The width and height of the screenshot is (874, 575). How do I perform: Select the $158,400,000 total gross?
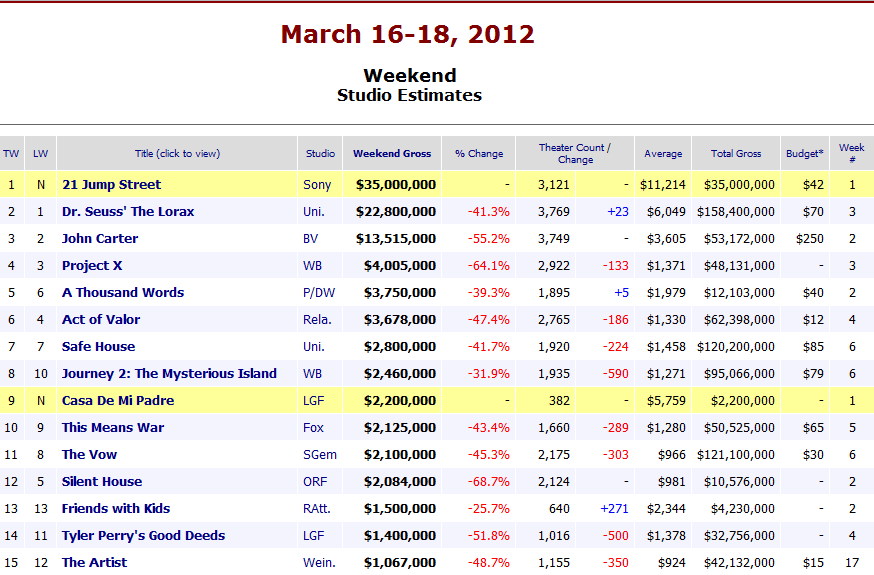click(736, 212)
